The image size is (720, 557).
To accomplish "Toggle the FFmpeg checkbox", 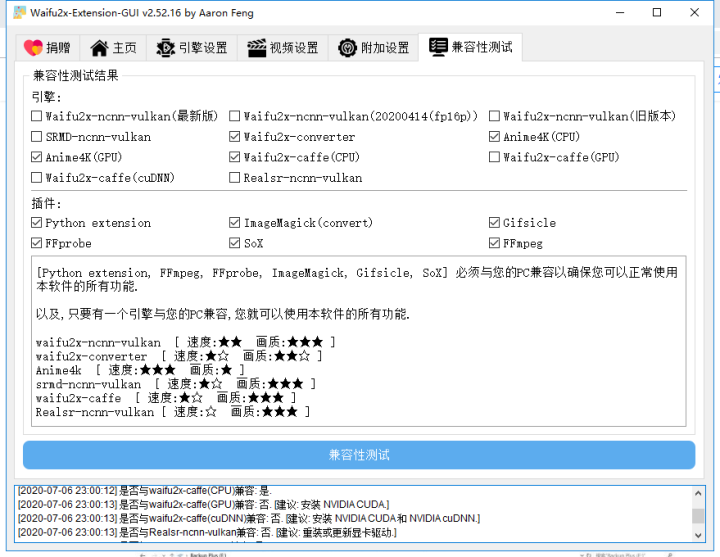I will 494,243.
